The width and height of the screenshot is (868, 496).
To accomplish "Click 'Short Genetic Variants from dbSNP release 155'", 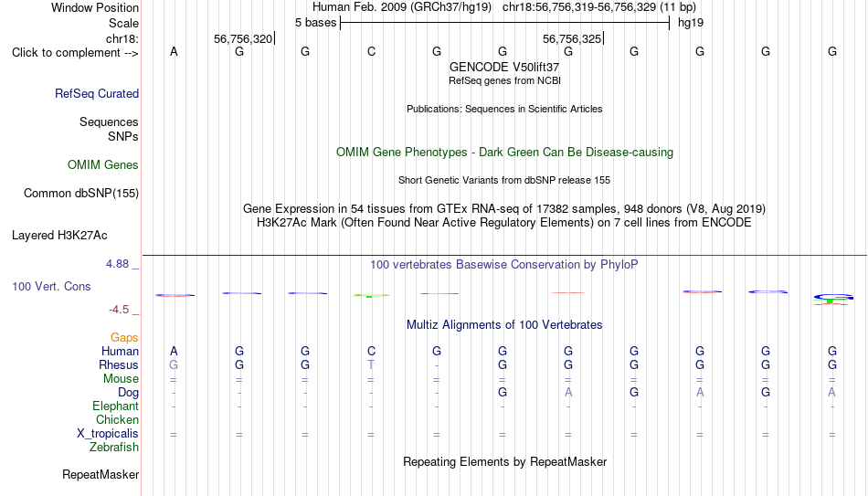I will (x=504, y=180).
